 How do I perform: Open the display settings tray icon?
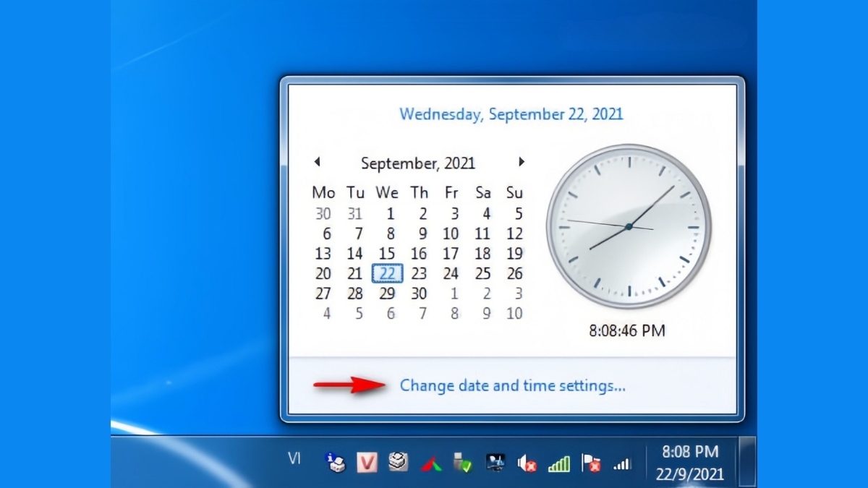pyautogui.click(x=495, y=463)
